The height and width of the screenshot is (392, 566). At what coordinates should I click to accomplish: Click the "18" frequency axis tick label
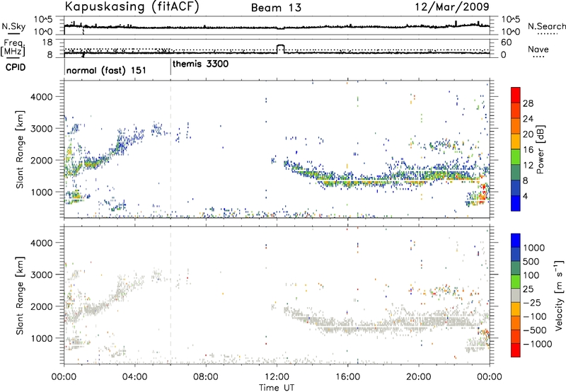point(47,42)
